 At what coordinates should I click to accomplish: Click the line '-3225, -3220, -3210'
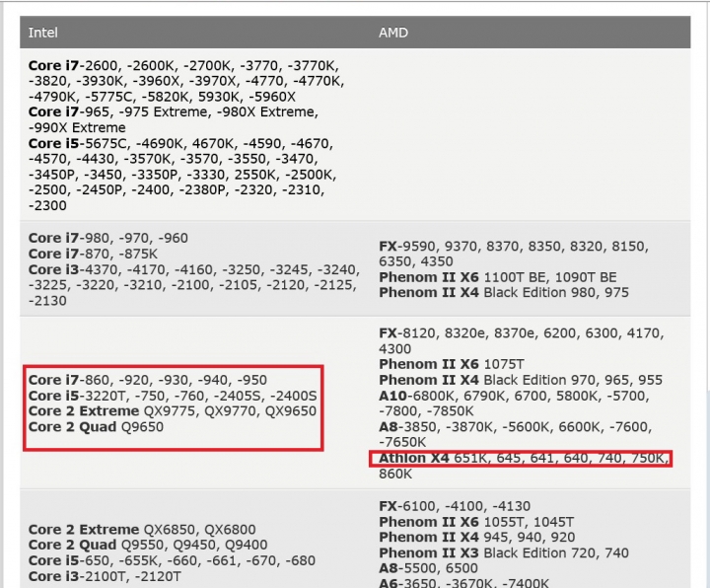coord(192,285)
